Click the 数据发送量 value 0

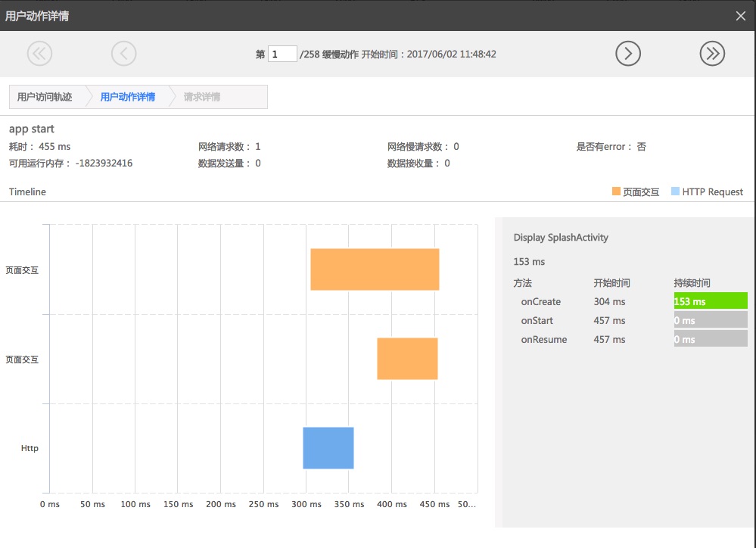pos(258,163)
